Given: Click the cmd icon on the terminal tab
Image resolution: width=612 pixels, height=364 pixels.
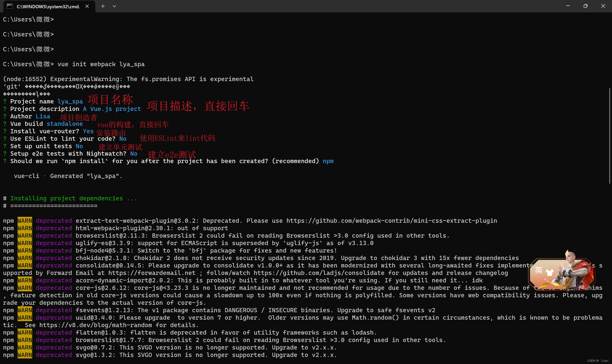Looking at the screenshot, I should pos(10,6).
